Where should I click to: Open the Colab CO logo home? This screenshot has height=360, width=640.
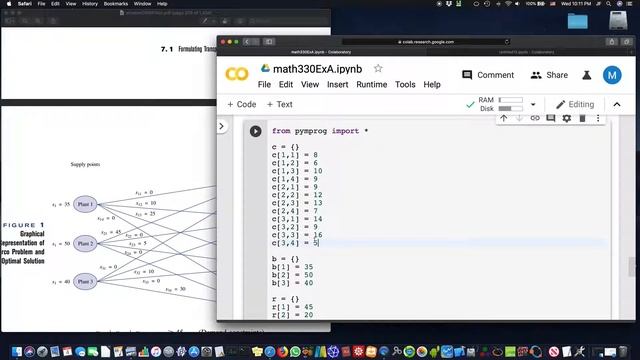click(237, 74)
